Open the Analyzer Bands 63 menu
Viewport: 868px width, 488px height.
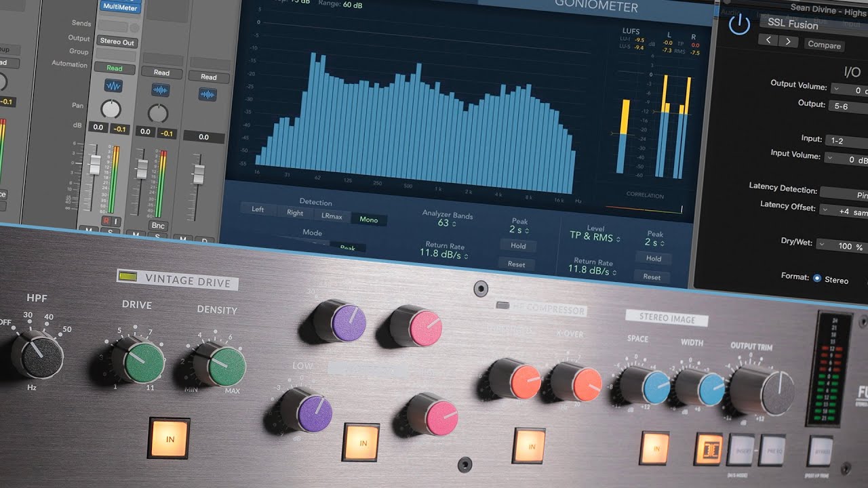pyautogui.click(x=446, y=222)
